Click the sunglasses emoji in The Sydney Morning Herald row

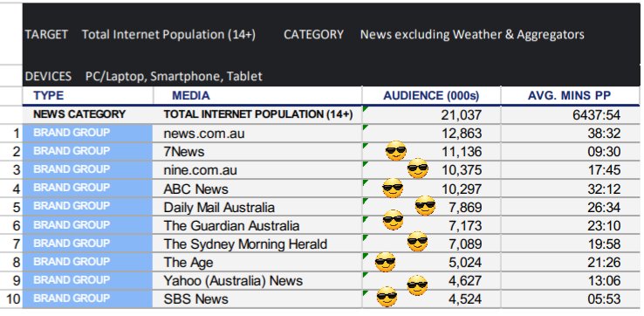(x=418, y=241)
